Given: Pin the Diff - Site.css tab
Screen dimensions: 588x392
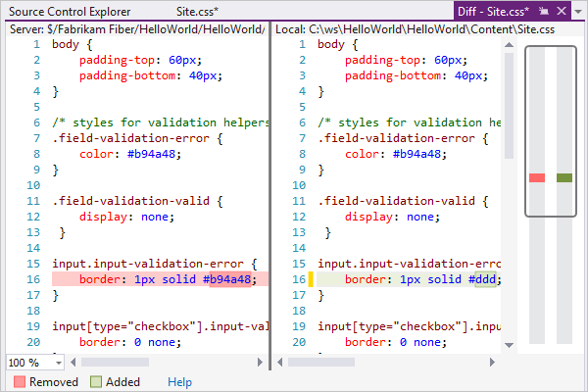Looking at the screenshot, I should 541,11.
